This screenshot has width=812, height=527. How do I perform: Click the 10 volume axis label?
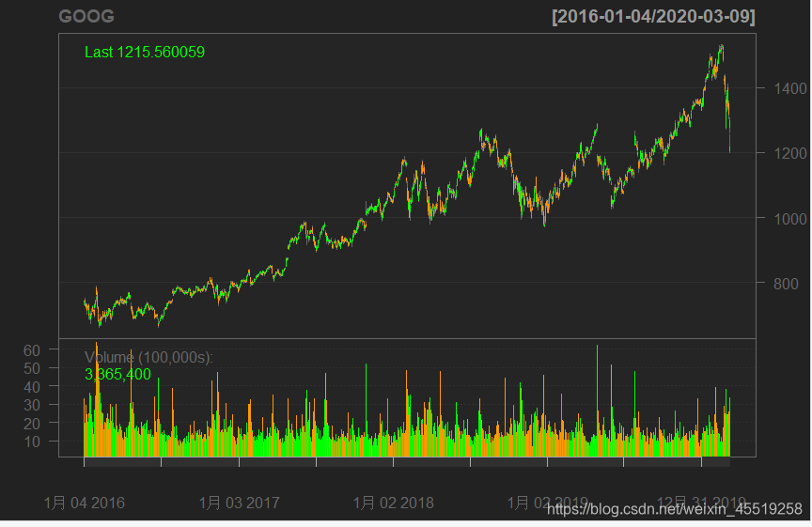32,442
